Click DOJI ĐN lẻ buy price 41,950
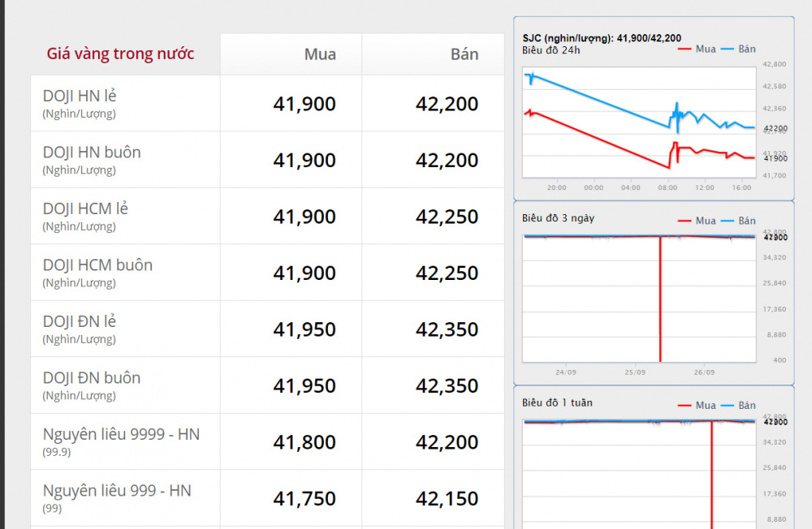 point(304,329)
